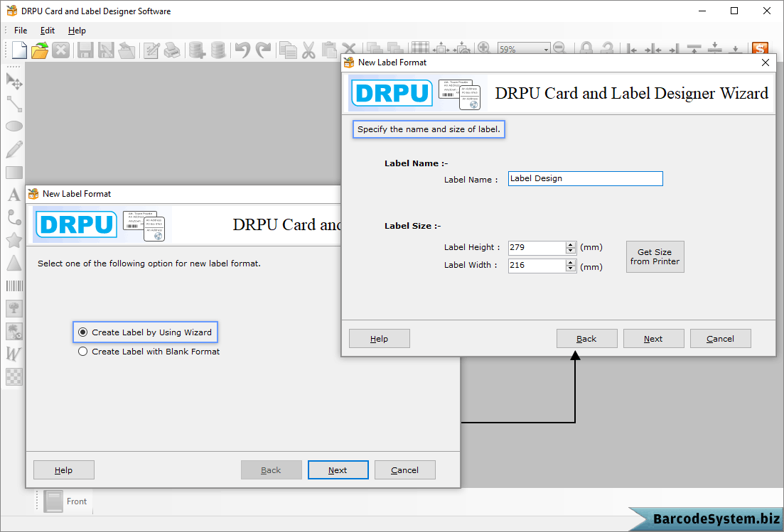Click the print icon in toolbar
This screenshot has height=532, width=784.
(172, 50)
